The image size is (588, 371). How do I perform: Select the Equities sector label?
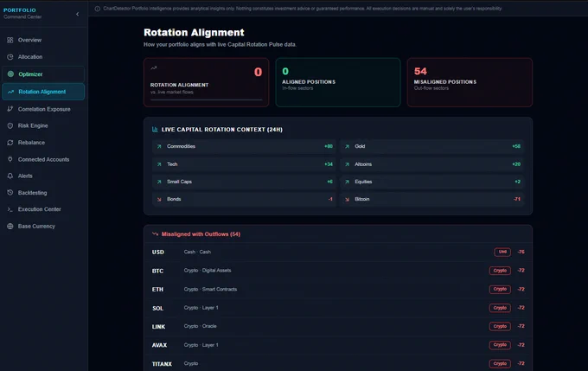363,182
